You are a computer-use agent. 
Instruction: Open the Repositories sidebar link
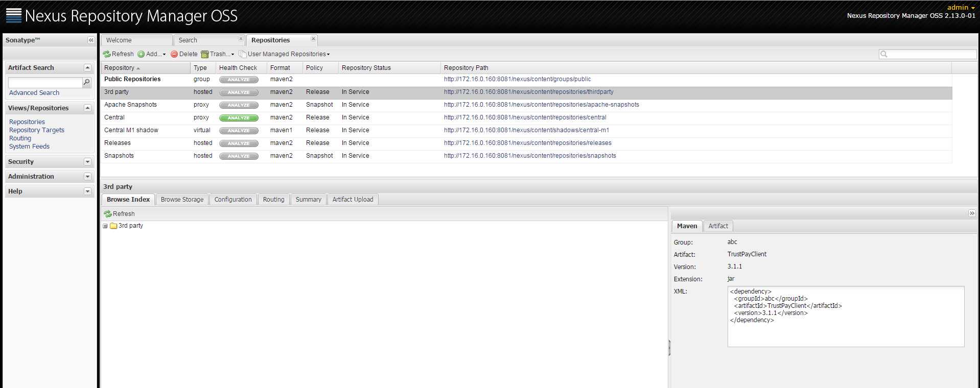[x=27, y=122]
